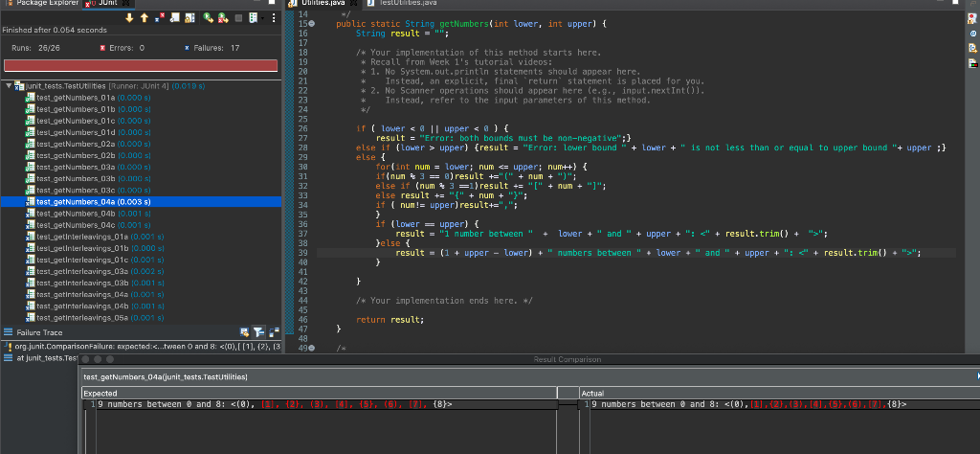This screenshot has width=980, height=454.
Task: Click the Expected text pane in Result Comparison
Action: point(320,426)
